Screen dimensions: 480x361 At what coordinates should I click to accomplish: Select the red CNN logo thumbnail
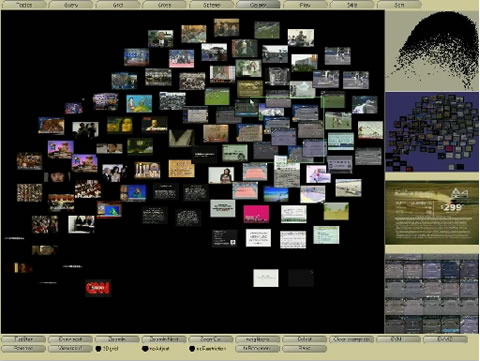click(98, 288)
